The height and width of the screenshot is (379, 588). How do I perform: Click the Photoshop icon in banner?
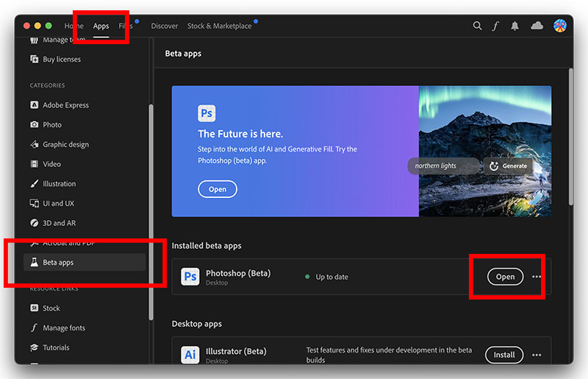point(207,113)
